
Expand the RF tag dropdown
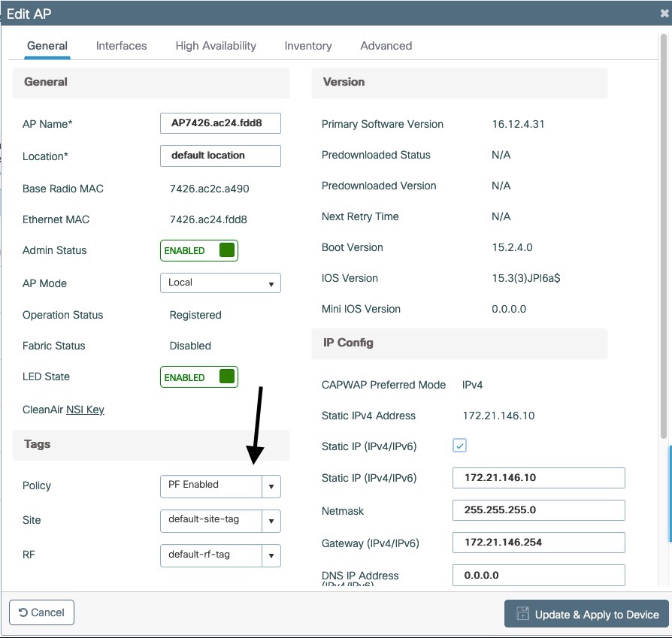click(x=271, y=555)
